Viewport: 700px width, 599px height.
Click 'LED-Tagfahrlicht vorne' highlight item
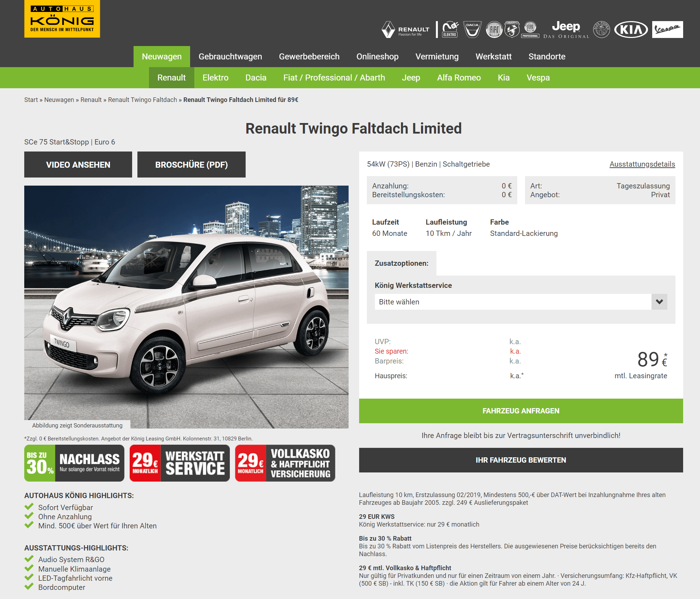click(x=75, y=578)
